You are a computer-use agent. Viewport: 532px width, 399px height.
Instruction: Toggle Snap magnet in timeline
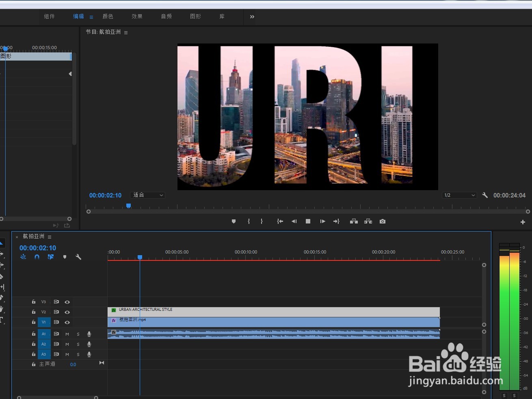pos(37,257)
